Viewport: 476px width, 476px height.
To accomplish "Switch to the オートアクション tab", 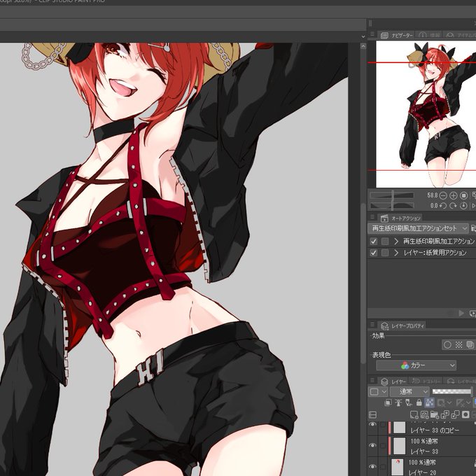I will 400,218.
